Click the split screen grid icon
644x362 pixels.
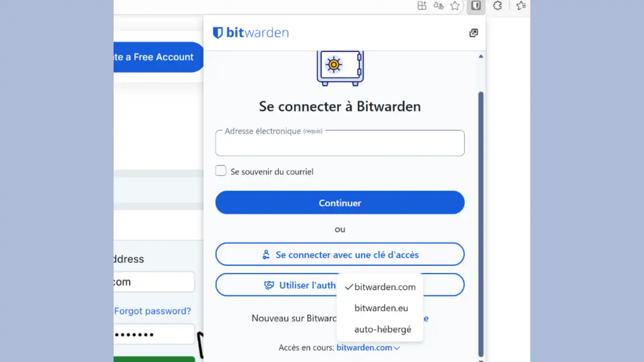point(422,6)
